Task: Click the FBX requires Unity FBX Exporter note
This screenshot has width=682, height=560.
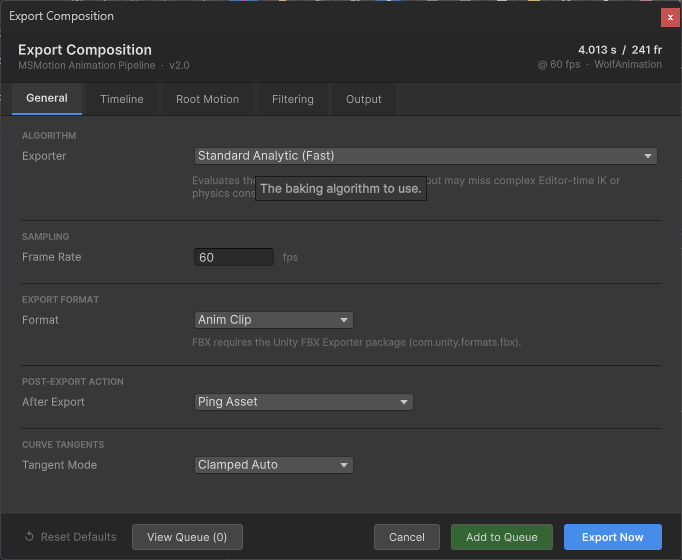Action: [356, 343]
